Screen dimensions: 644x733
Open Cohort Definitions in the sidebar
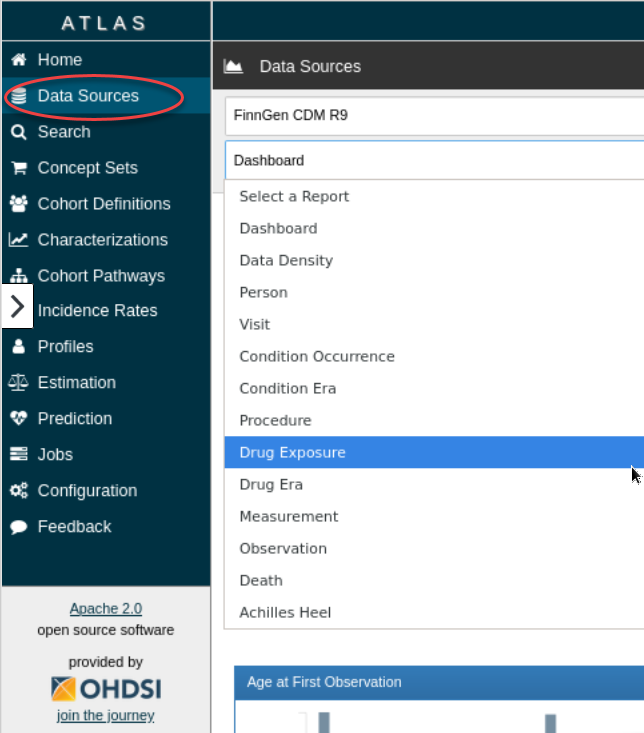point(104,204)
